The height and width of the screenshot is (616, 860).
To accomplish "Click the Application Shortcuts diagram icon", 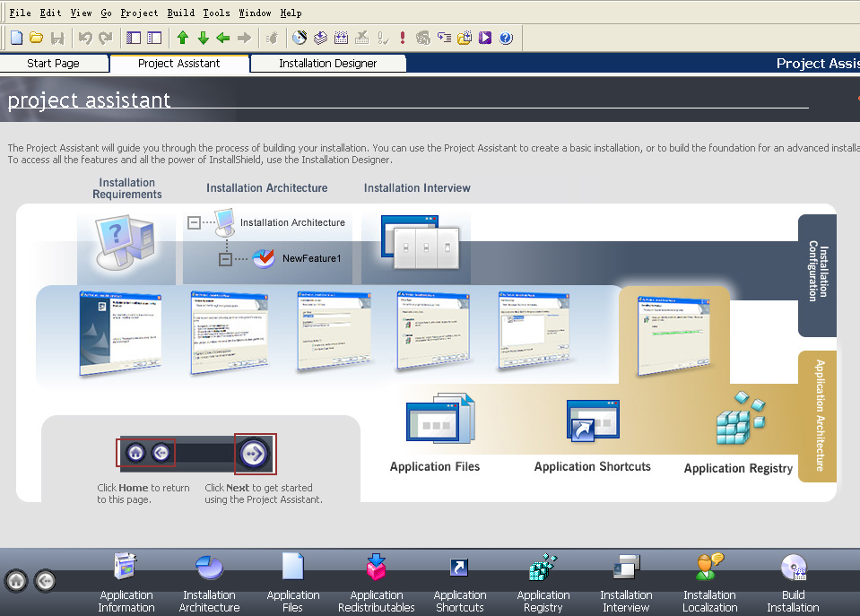I will (x=593, y=421).
